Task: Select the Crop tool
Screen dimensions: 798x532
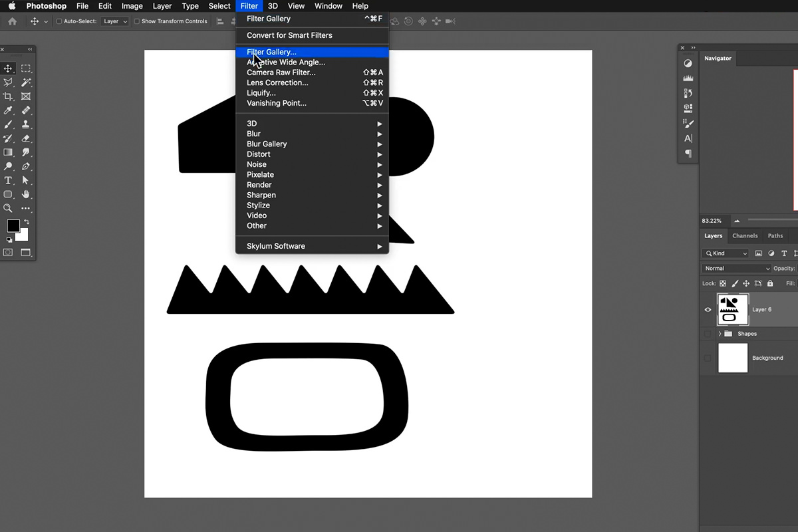Action: point(8,96)
